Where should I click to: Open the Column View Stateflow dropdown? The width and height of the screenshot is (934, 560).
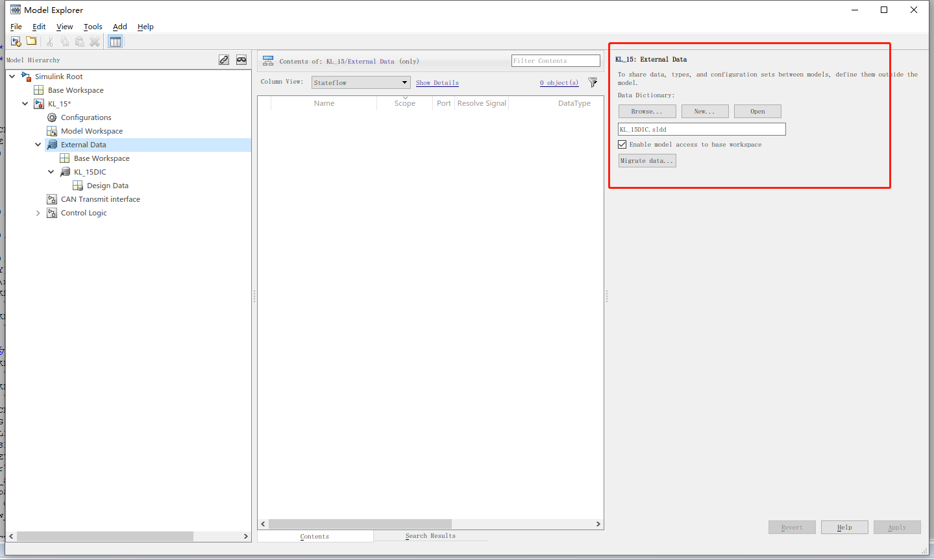(361, 82)
